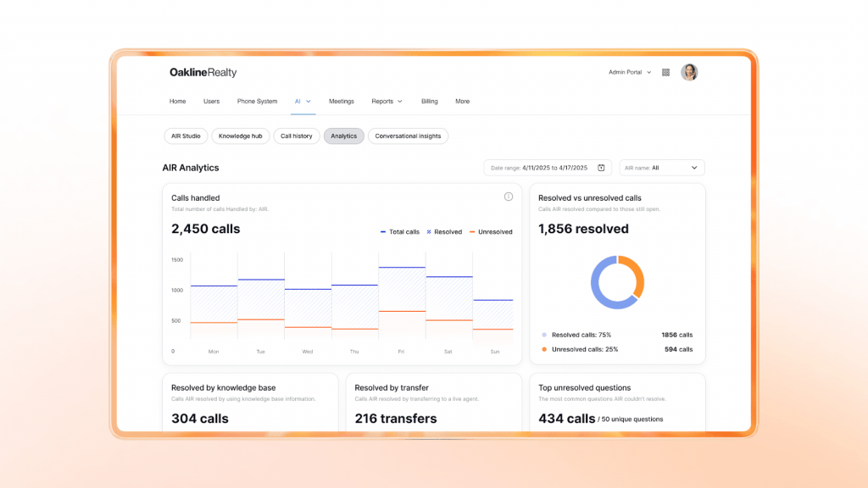The image size is (868, 488).
Task: Expand the AIR name: All dropdown
Action: pos(662,167)
